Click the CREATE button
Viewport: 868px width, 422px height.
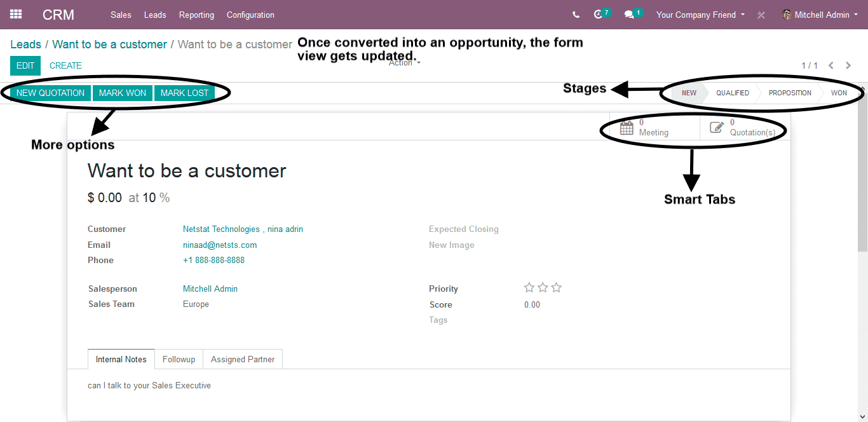65,65
